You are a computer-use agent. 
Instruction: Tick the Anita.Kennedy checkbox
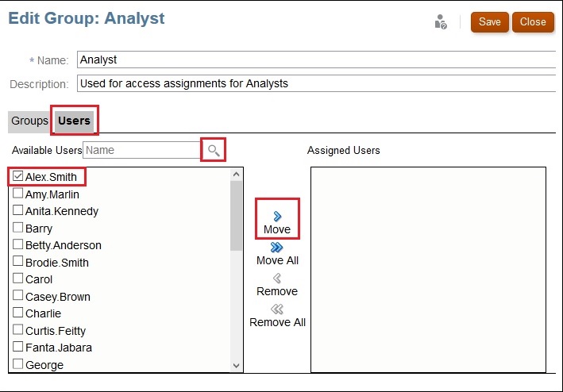(18, 209)
